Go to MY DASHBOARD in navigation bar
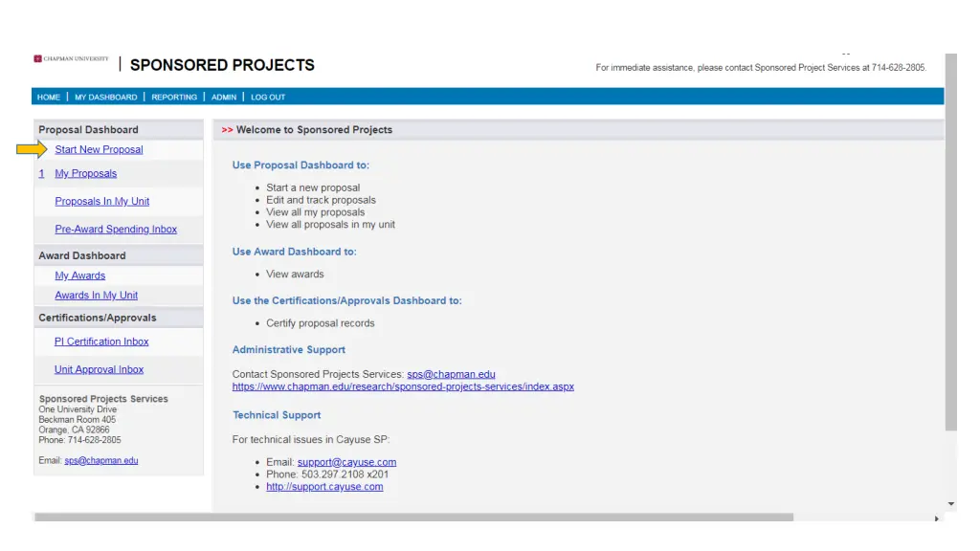 (105, 98)
